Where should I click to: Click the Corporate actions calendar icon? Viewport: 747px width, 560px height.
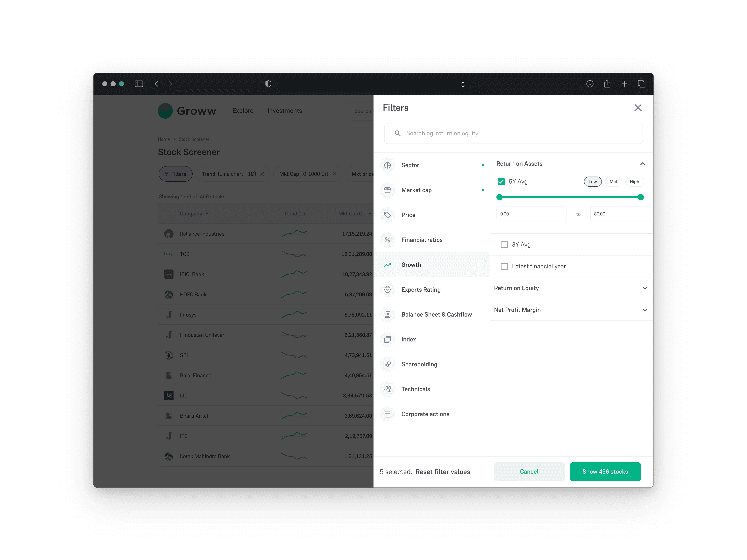[x=387, y=414]
